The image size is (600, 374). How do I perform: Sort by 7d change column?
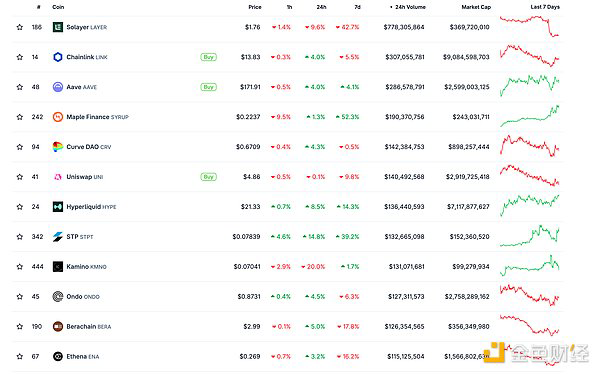click(357, 7)
